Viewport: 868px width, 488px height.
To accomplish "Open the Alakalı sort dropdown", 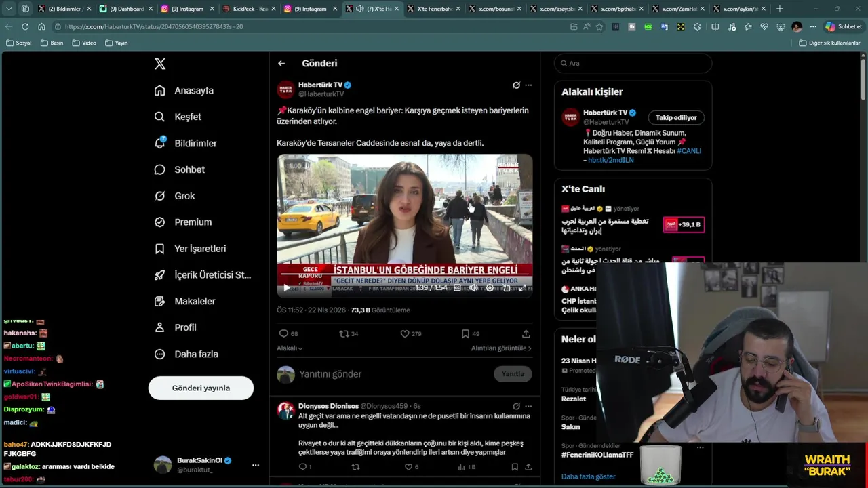I will (x=290, y=348).
